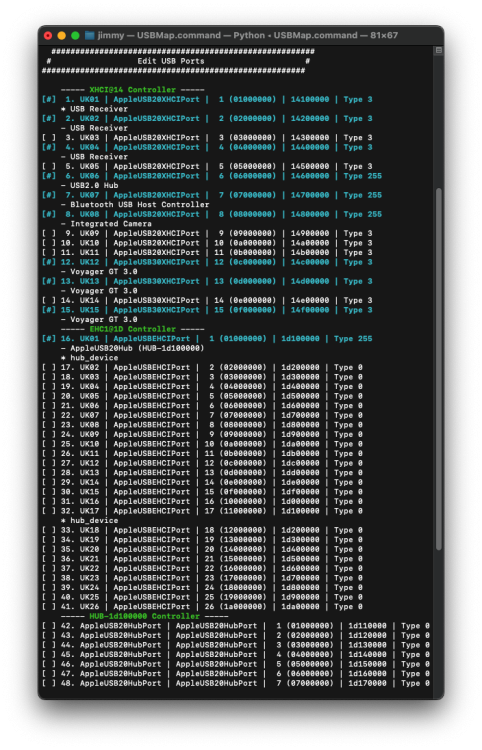Click address '1d150000' on row 46
Viewport: 482px width, 750px height.
point(367,664)
